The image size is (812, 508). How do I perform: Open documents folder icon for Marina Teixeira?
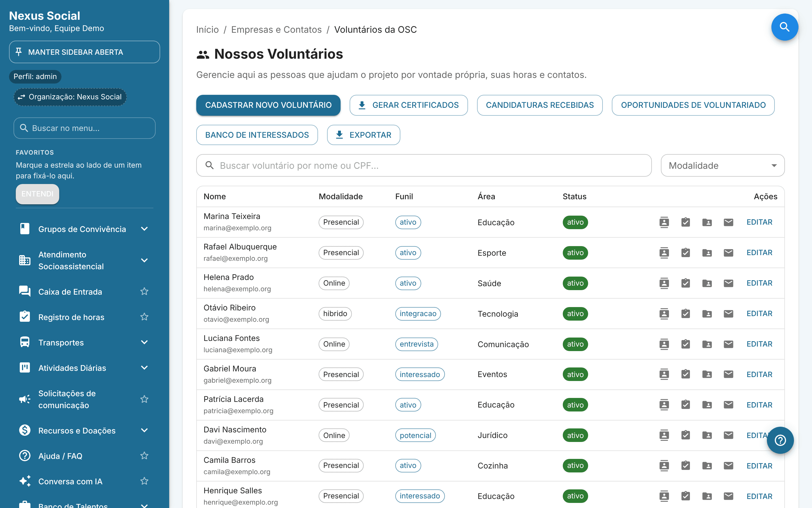point(707,222)
